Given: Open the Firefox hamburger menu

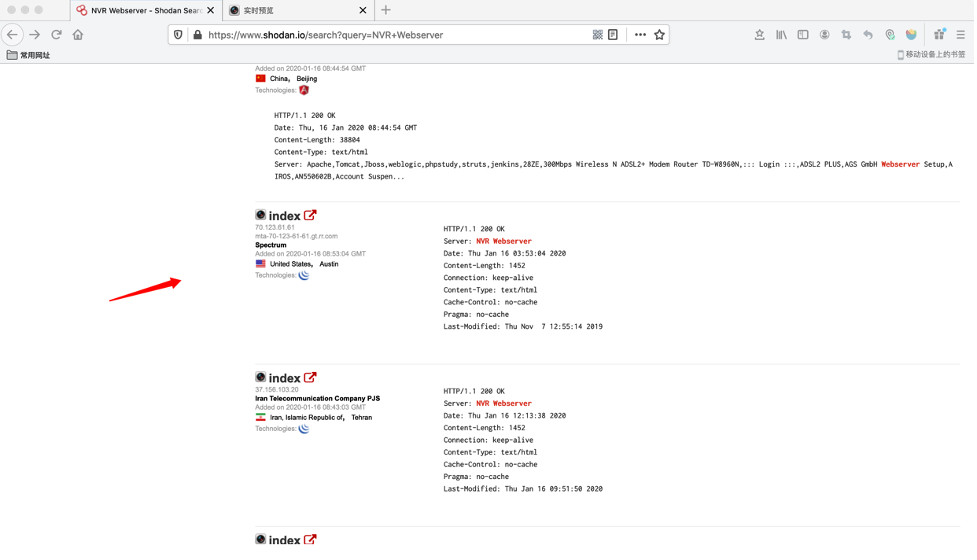Looking at the screenshot, I should click(960, 35).
